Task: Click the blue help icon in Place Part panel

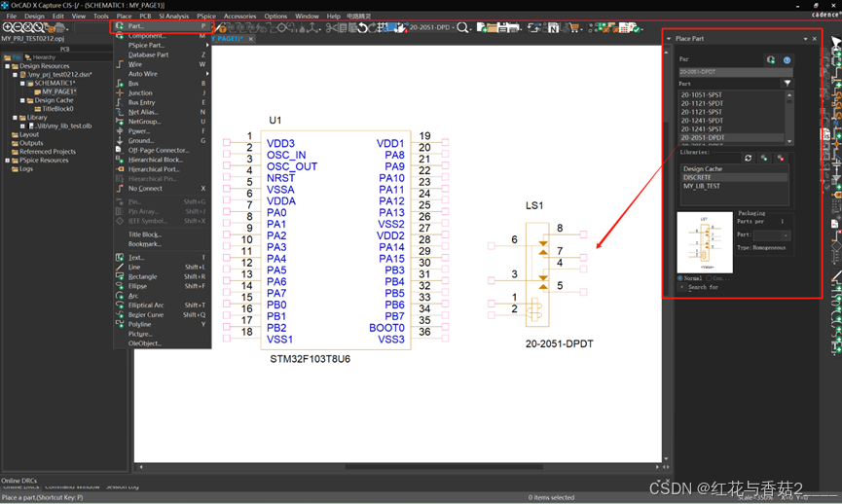Action: coord(787,60)
